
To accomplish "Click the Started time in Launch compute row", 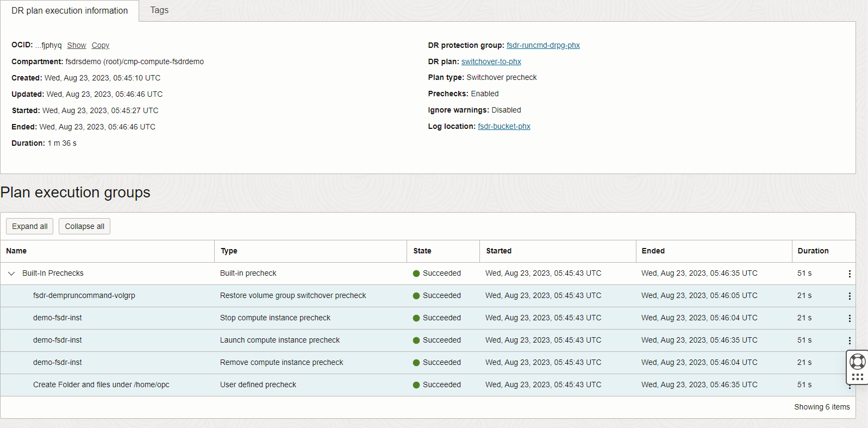I will pyautogui.click(x=544, y=340).
